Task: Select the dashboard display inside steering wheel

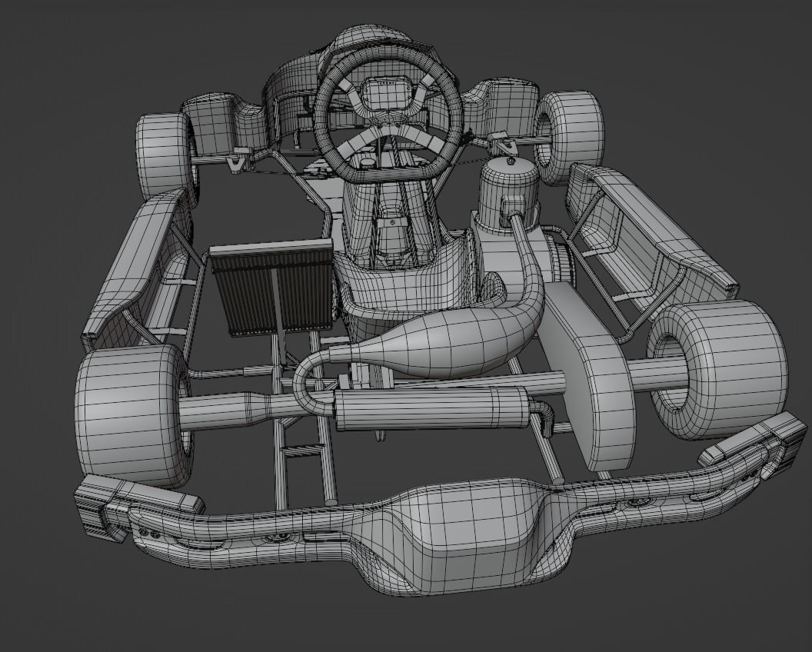Action: pos(387,93)
